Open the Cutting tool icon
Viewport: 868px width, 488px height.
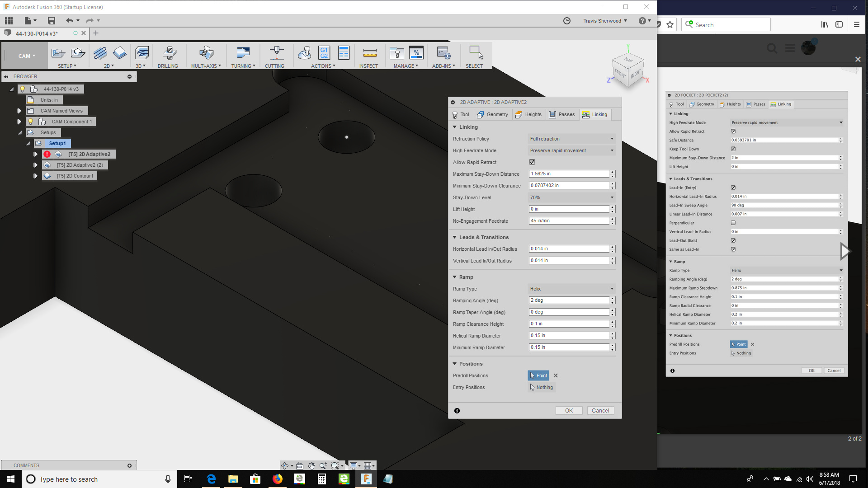pyautogui.click(x=275, y=53)
